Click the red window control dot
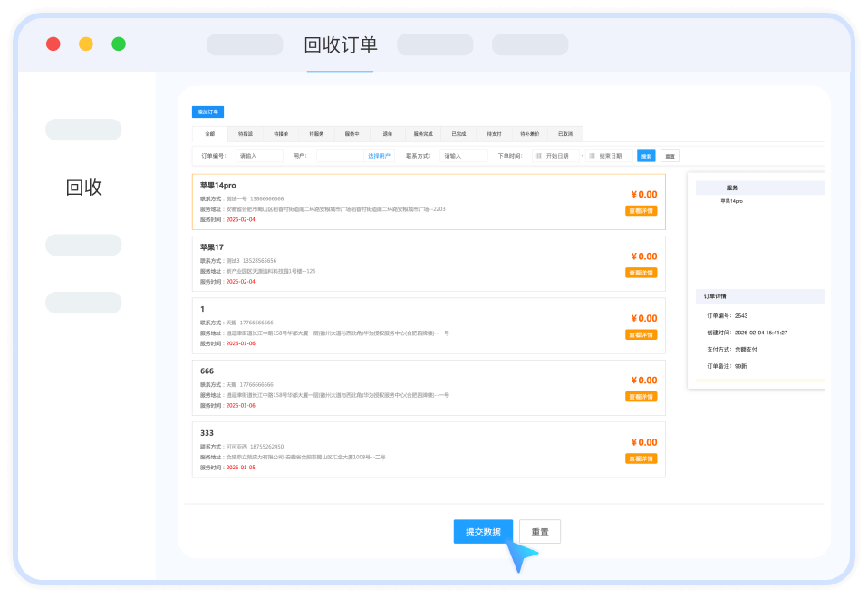 click(53, 43)
